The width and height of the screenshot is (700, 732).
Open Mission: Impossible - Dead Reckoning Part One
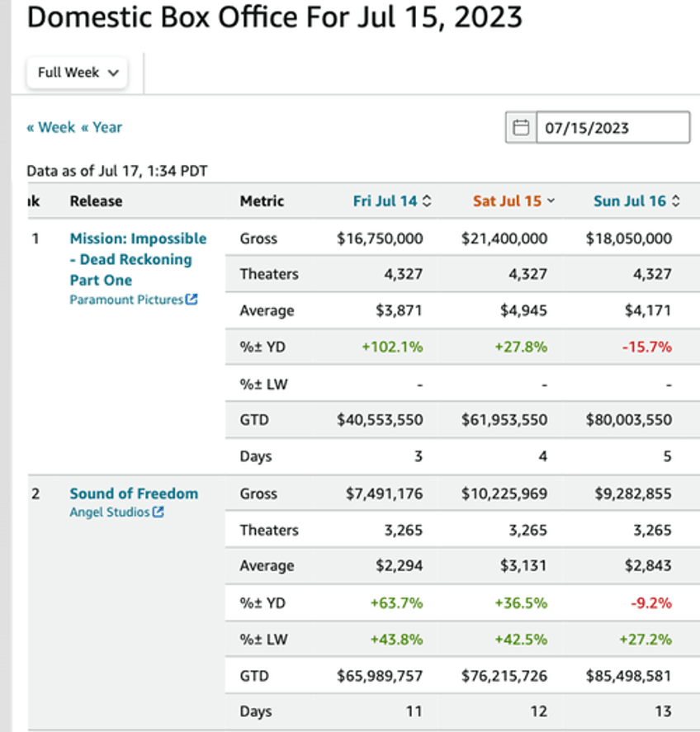(138, 259)
